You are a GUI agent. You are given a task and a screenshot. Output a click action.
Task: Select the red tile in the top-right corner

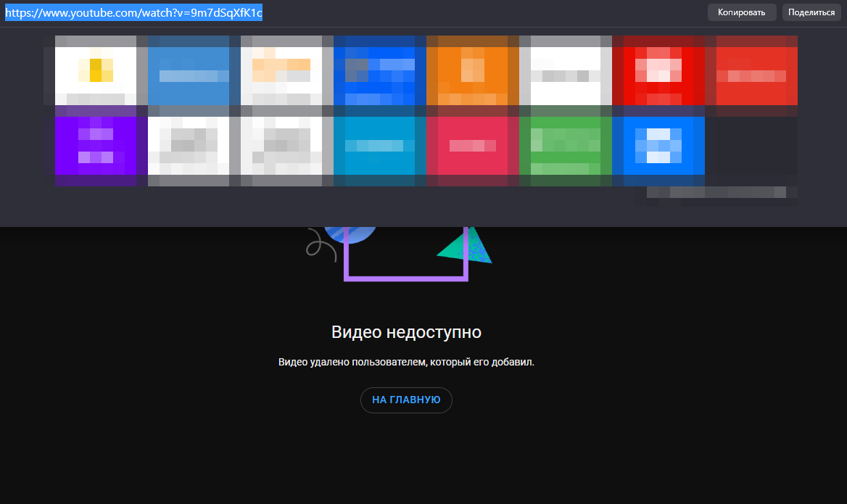coord(755,70)
